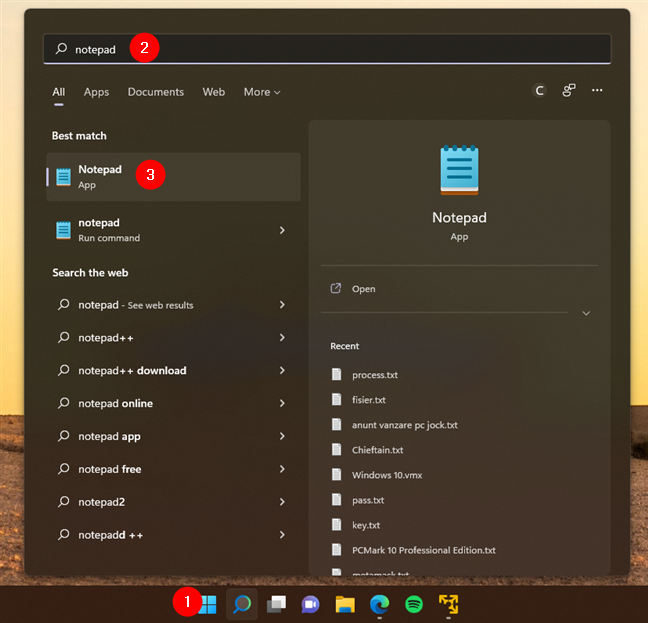This screenshot has width=648, height=623.
Task: Open recent file PCMark 10 Professional Edition.txt
Action: pyautogui.click(x=424, y=550)
